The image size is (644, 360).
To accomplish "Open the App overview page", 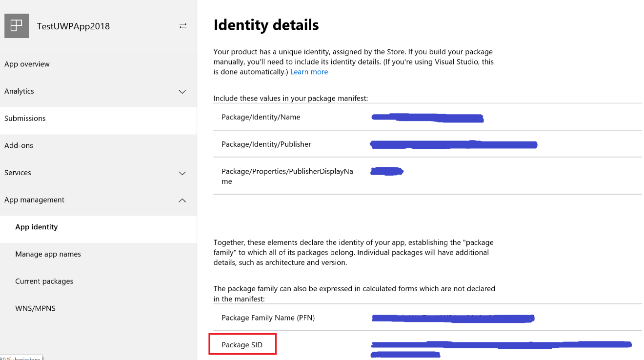I will [x=27, y=64].
